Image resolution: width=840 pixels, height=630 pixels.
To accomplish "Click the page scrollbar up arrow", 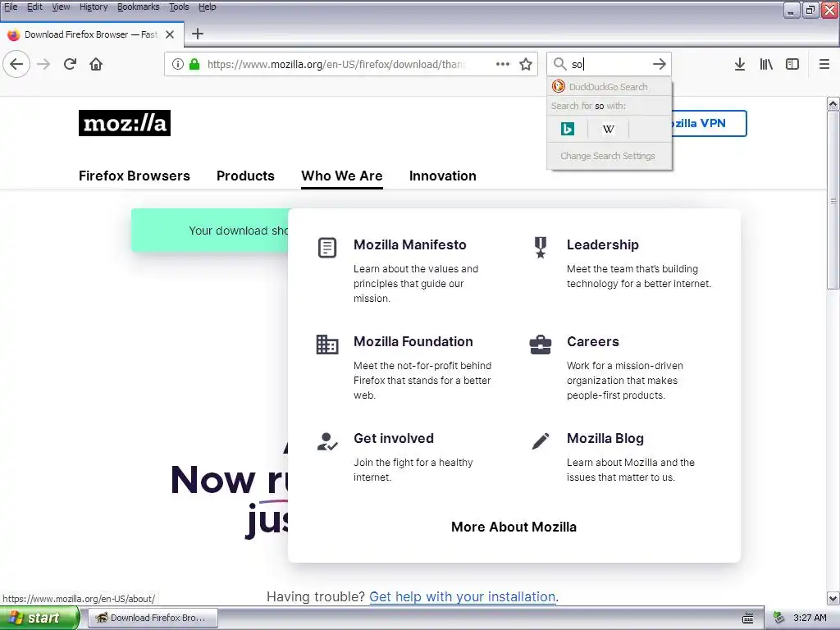I will (833, 103).
